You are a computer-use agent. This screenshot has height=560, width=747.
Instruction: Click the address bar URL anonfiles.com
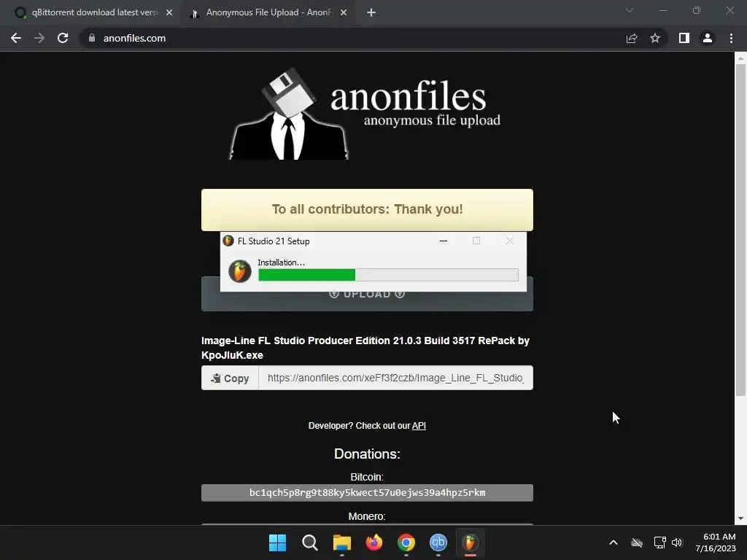coord(134,38)
